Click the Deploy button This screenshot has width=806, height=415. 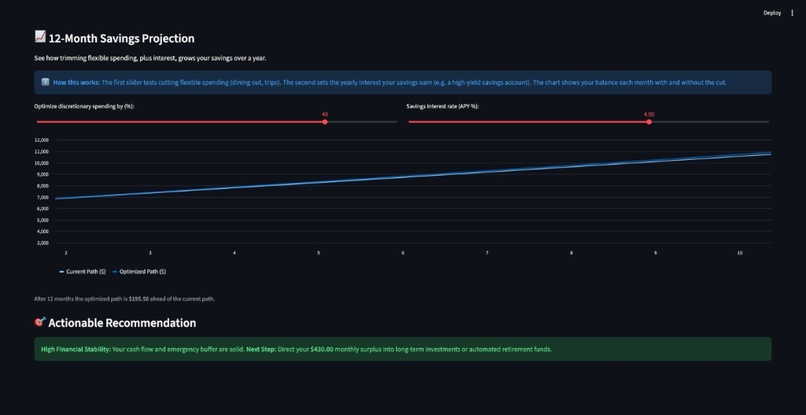coord(772,13)
